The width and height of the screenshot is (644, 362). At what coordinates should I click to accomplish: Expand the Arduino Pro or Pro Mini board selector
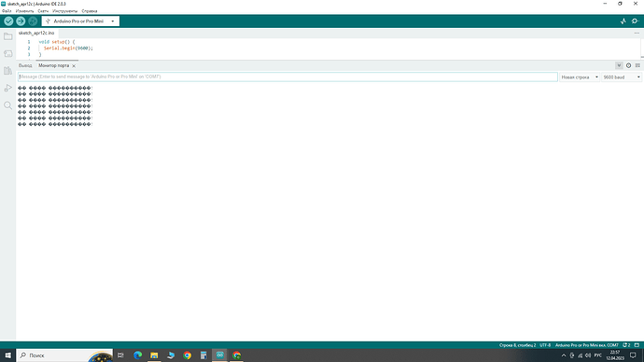coord(80,21)
